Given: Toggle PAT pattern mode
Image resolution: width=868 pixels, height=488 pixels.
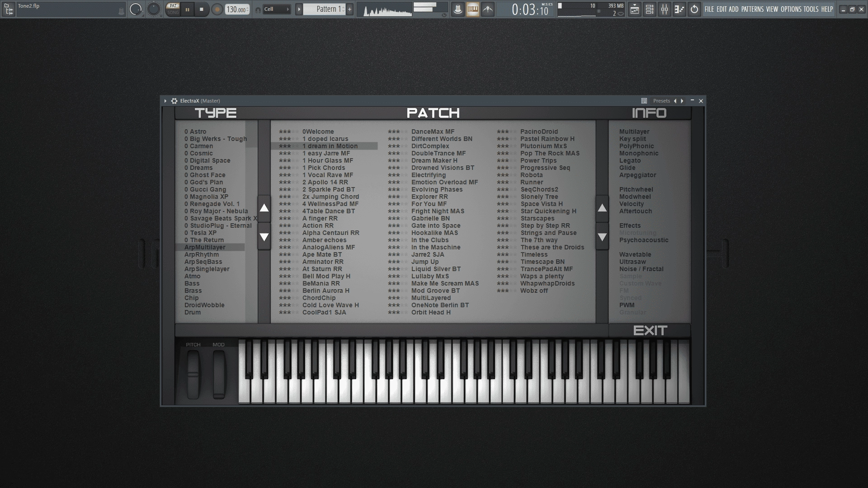Looking at the screenshot, I should point(173,6).
